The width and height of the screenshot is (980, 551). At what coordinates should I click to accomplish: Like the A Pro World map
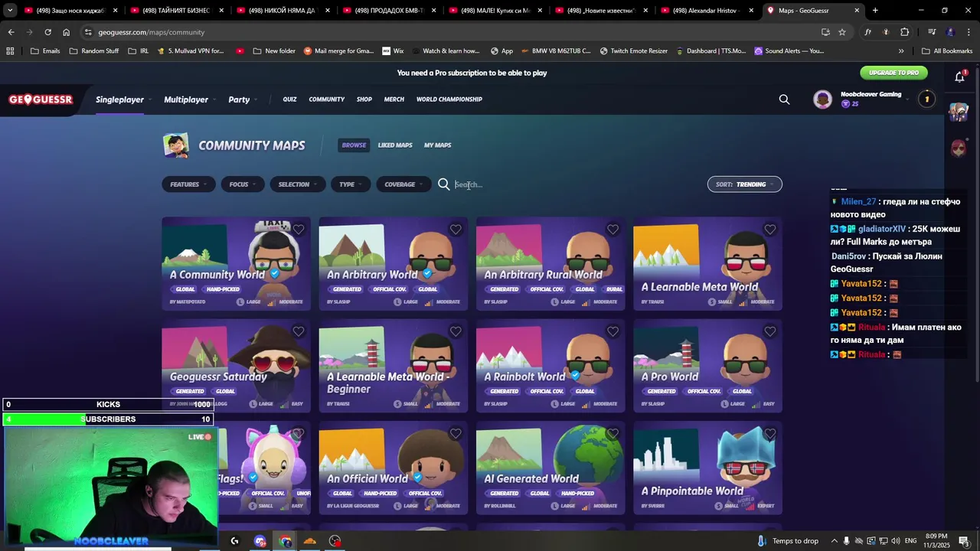[x=769, y=331]
